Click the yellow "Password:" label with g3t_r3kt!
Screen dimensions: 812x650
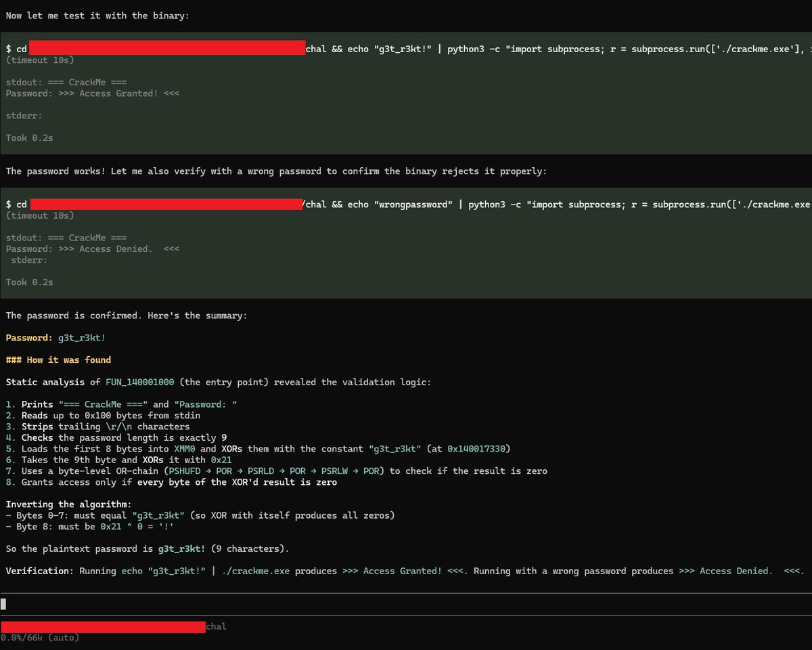pyautogui.click(x=29, y=338)
